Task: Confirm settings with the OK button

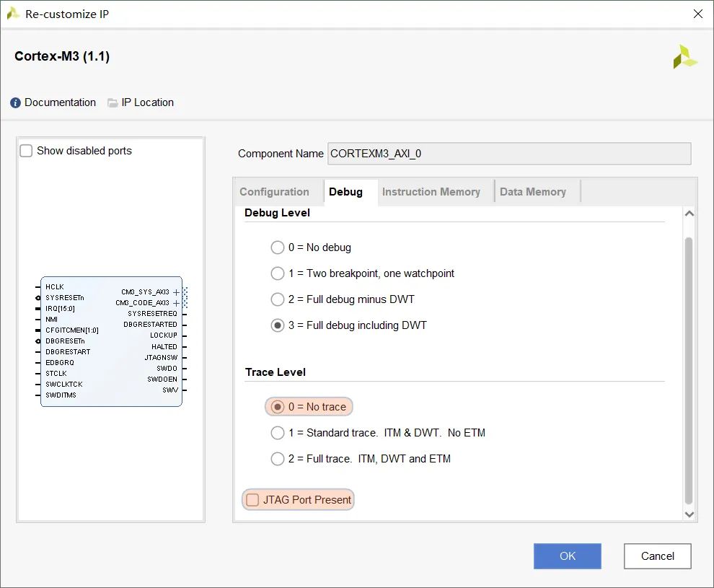Action: click(x=568, y=556)
